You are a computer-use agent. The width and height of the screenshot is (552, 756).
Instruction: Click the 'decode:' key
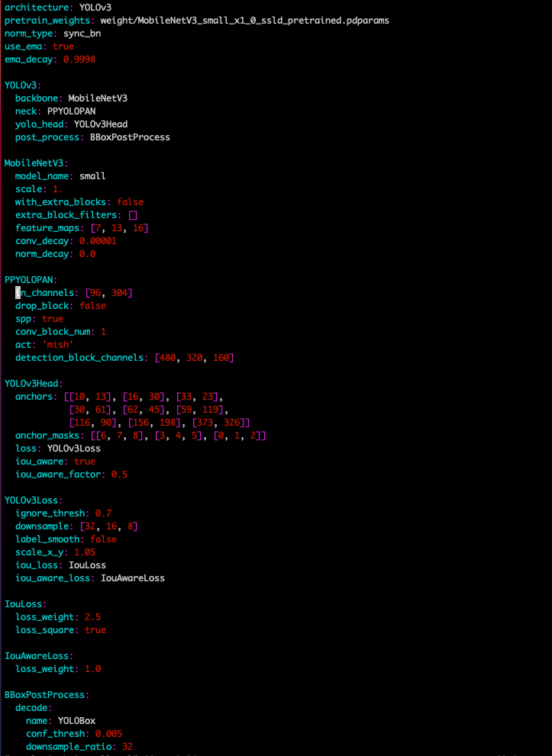click(x=34, y=708)
